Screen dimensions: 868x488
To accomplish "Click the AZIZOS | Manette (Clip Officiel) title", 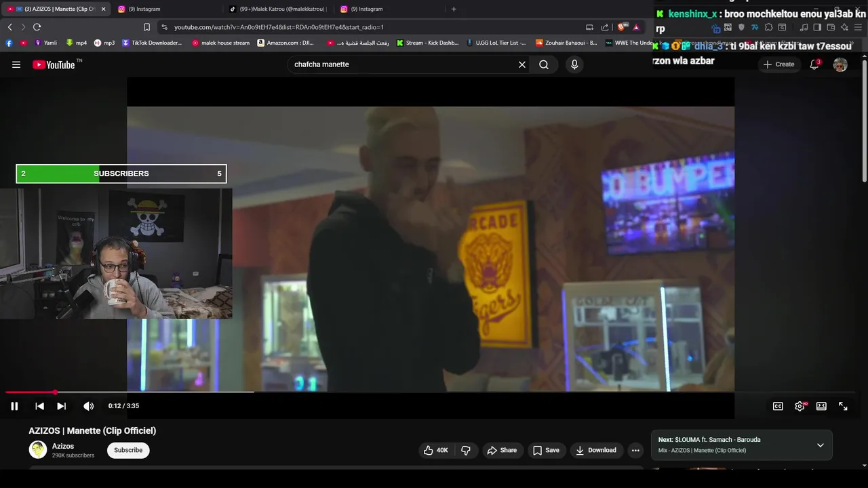I will click(92, 430).
